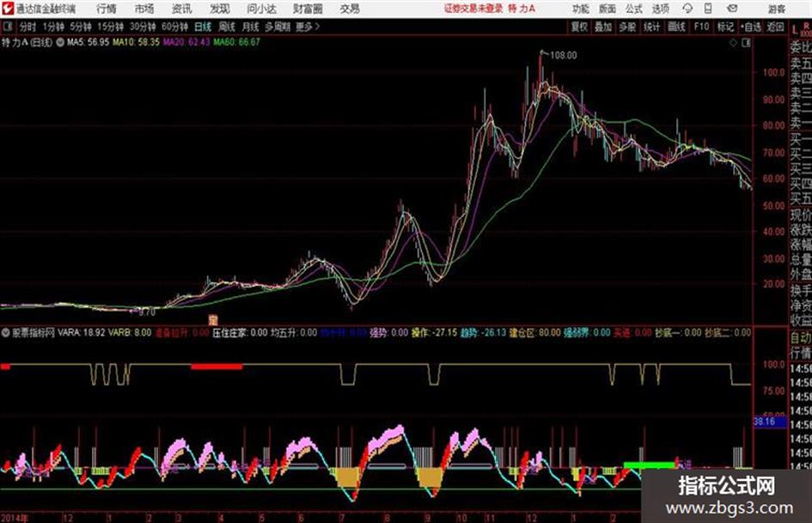Click the orange 定 event marker below chart
The width and height of the screenshot is (812, 523).
[x=213, y=320]
